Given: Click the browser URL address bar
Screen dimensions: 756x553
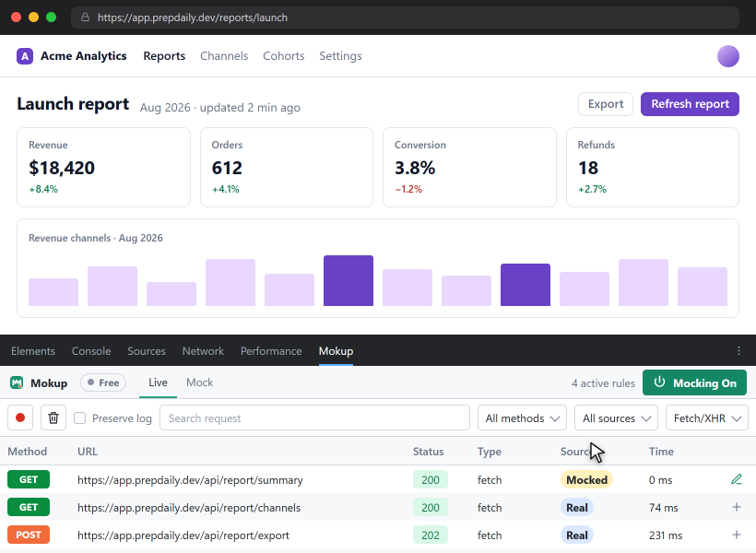Looking at the screenshot, I should coord(405,18).
